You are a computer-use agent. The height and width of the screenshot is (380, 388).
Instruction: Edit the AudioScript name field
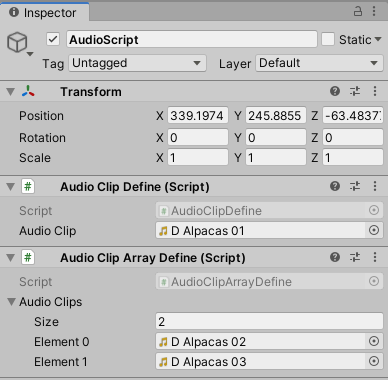[192, 40]
